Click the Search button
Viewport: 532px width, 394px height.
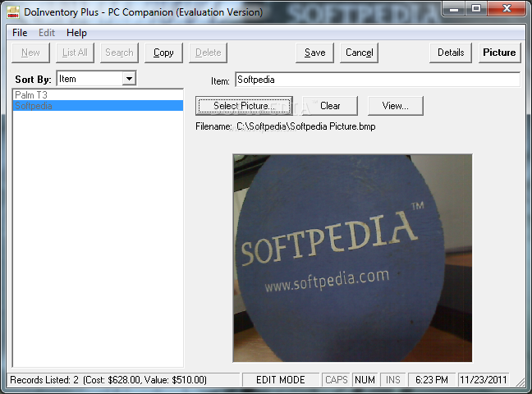(x=119, y=53)
